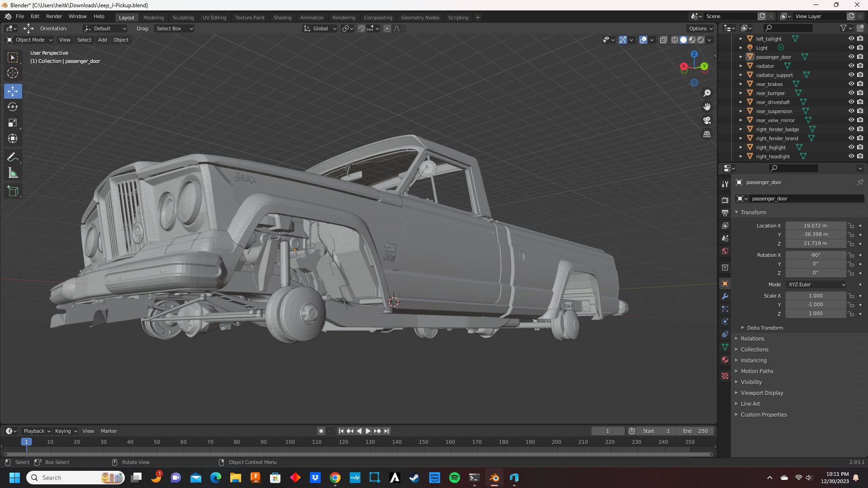Click the Scale X value field

[x=815, y=296]
